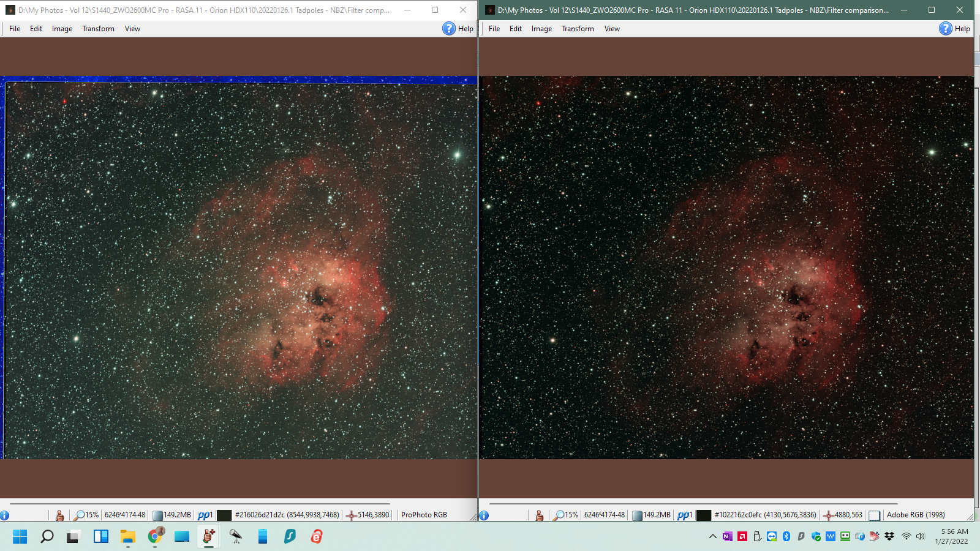The height and width of the screenshot is (551, 980).
Task: Open Task View from taskbar
Action: 73,537
